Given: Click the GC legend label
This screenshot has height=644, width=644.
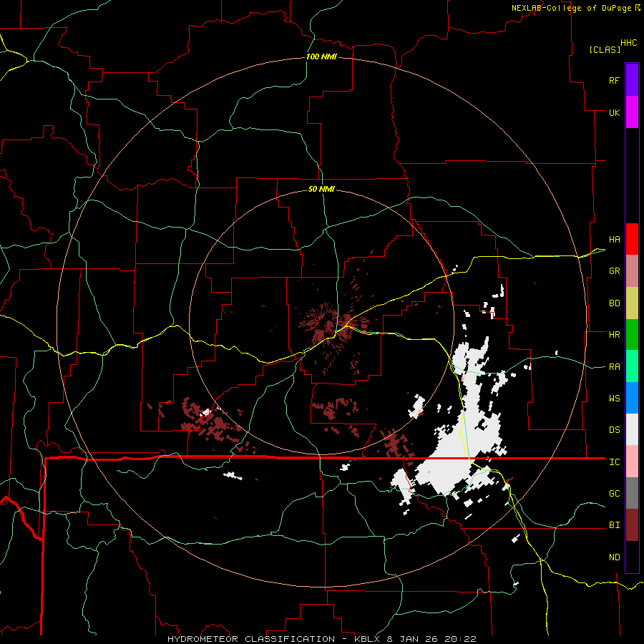Looking at the screenshot, I should [x=614, y=494].
